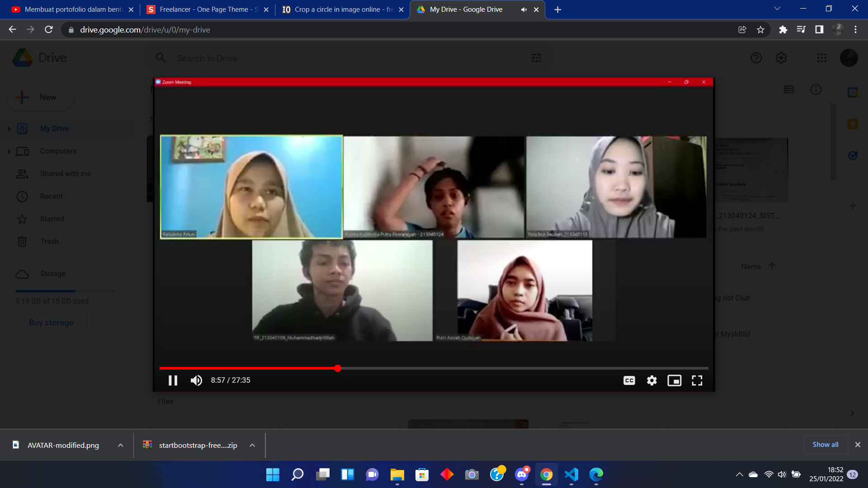The image size is (868, 488).
Task: Open Visual Studio Code from taskbar
Action: 571,474
